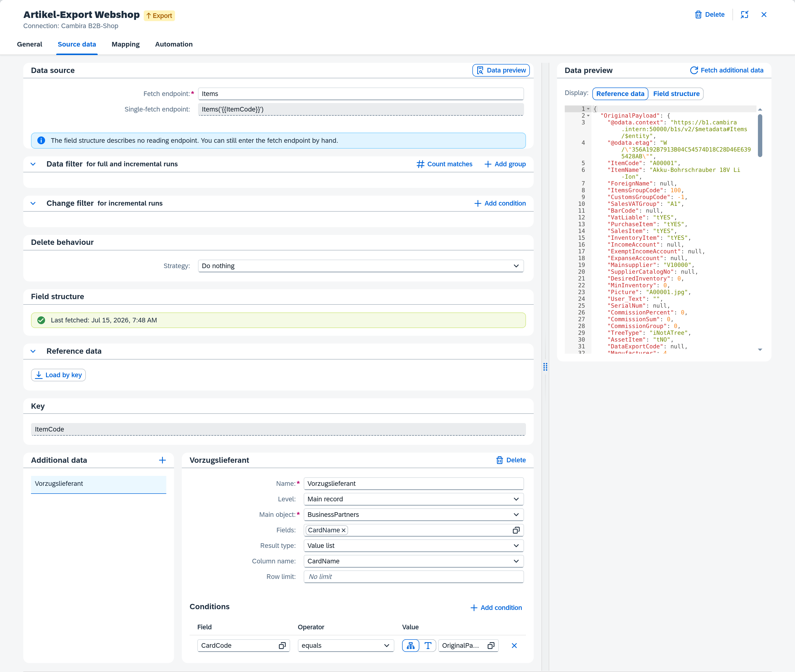The height and width of the screenshot is (672, 795).
Task: Click the code preview scroll down arrow
Action: pos(760,350)
